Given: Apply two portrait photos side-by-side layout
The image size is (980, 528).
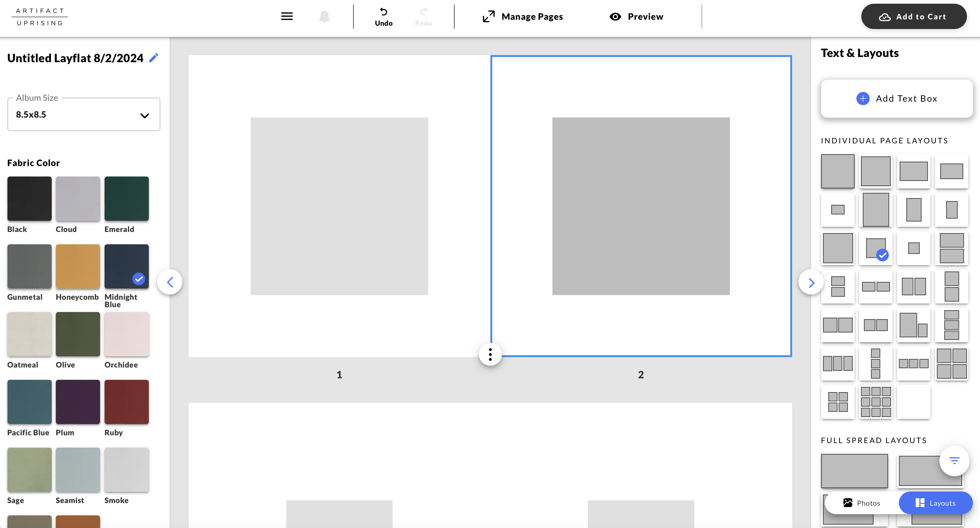Looking at the screenshot, I should [913, 287].
